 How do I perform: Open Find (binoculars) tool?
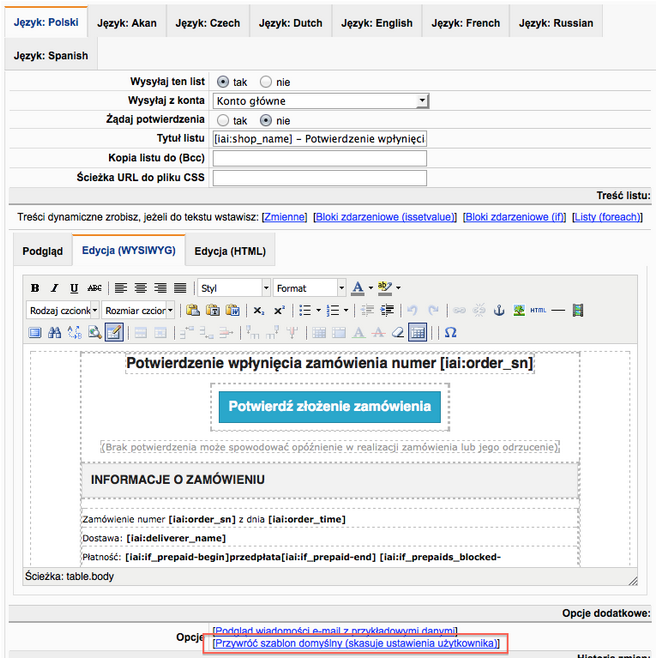tap(54, 333)
